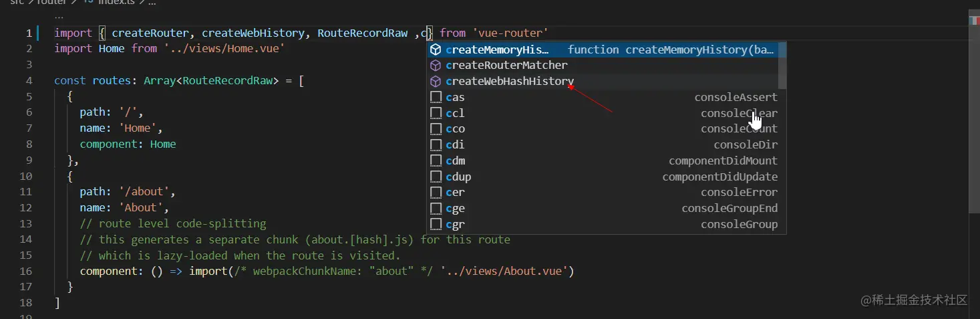Select the createMemoryHistory suggestion cube icon
980x319 pixels.
pos(436,49)
